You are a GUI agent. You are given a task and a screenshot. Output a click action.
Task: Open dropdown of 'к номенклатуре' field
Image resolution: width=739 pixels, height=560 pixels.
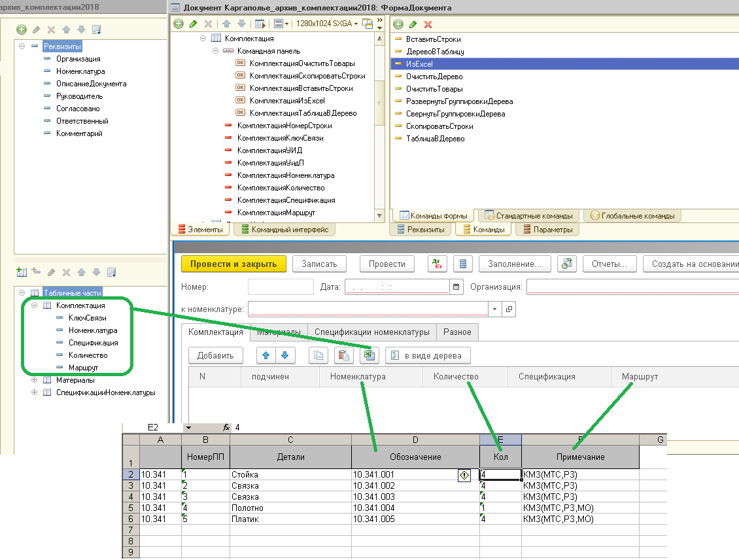click(x=494, y=309)
